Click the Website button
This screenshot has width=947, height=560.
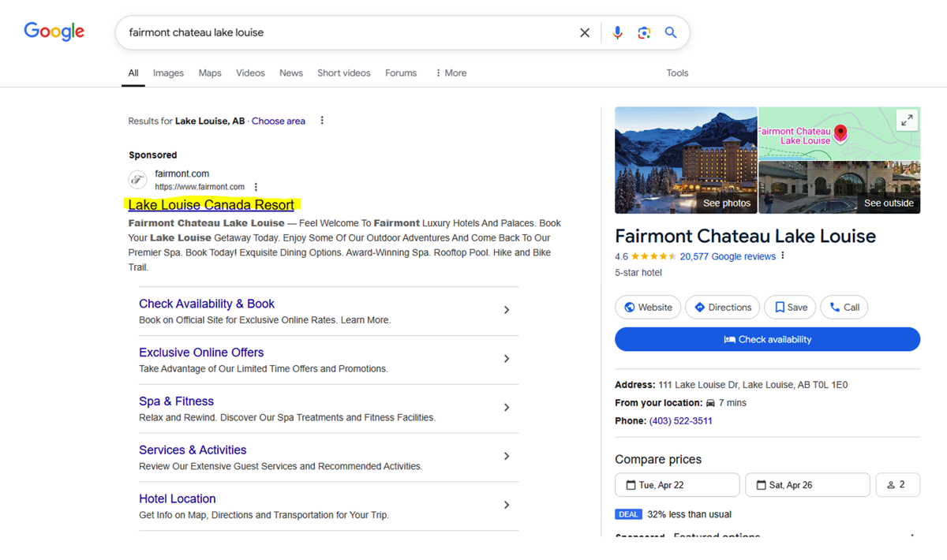[x=648, y=308]
